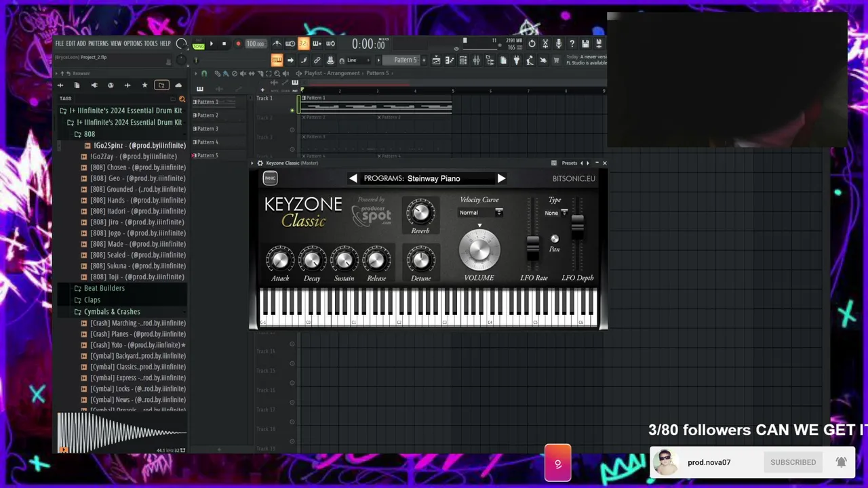The height and width of the screenshot is (488, 868).
Task: Select the Draw (pencil) tool in toolbar
Action: pos(303,60)
